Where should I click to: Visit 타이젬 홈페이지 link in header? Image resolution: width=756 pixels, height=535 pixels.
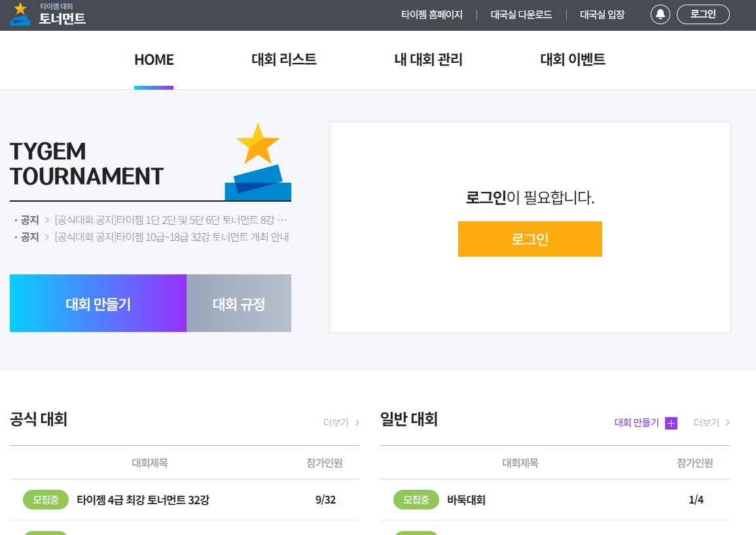pos(431,15)
